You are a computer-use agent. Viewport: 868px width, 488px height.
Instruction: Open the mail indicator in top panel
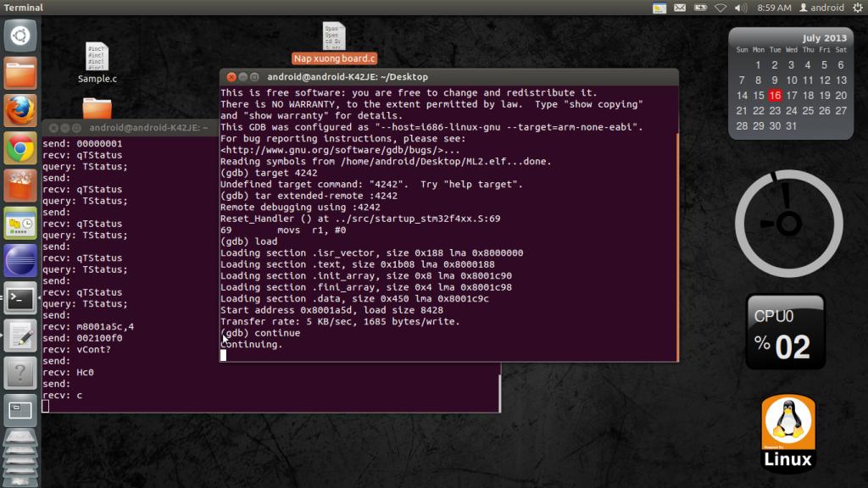(x=680, y=8)
